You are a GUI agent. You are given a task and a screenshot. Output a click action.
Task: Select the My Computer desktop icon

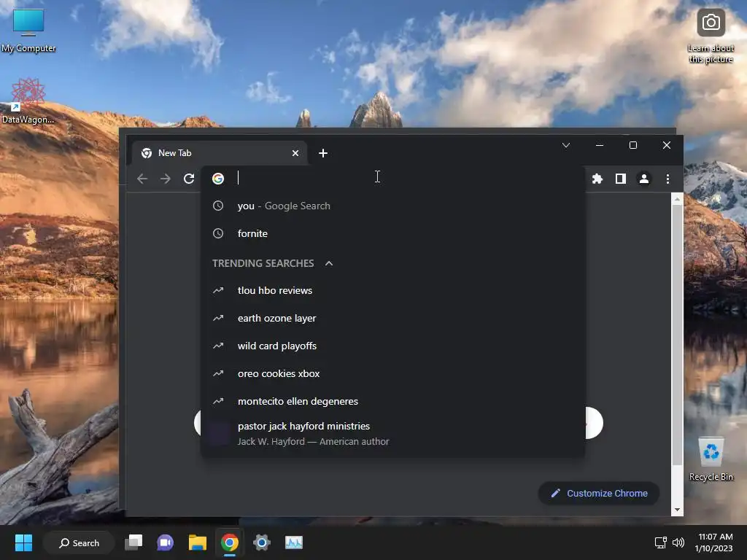tap(28, 31)
